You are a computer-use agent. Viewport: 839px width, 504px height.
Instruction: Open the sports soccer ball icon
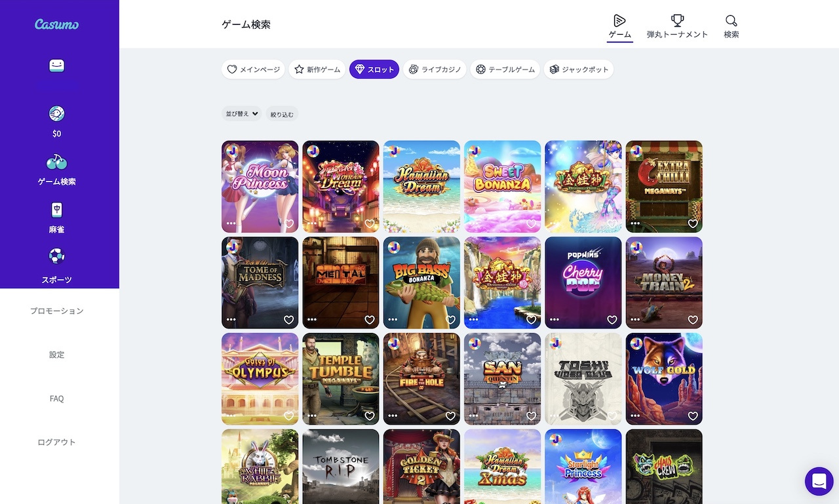pos(57,256)
